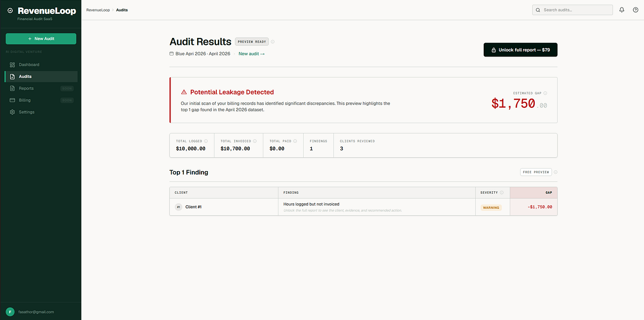Focus the Search audits field
This screenshot has width=644, height=320.
pyautogui.click(x=573, y=10)
